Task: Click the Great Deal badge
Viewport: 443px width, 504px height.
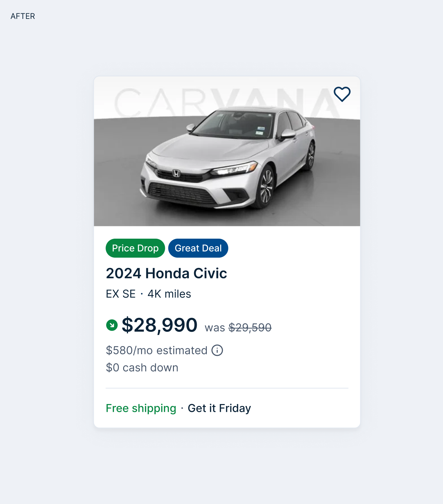Action: point(198,248)
